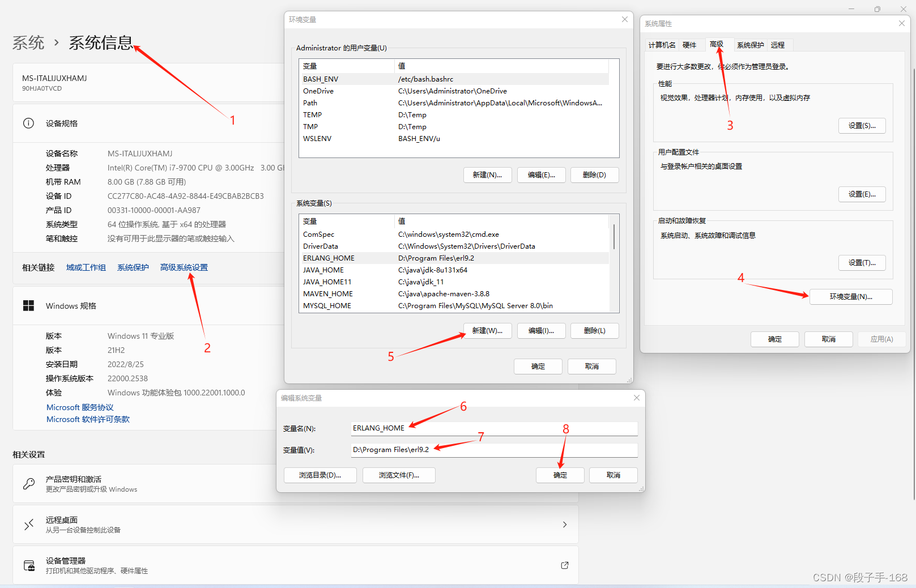This screenshot has height=588, width=916.
Task: Expand the 远程桌面 chevron arrow
Action: click(x=564, y=525)
